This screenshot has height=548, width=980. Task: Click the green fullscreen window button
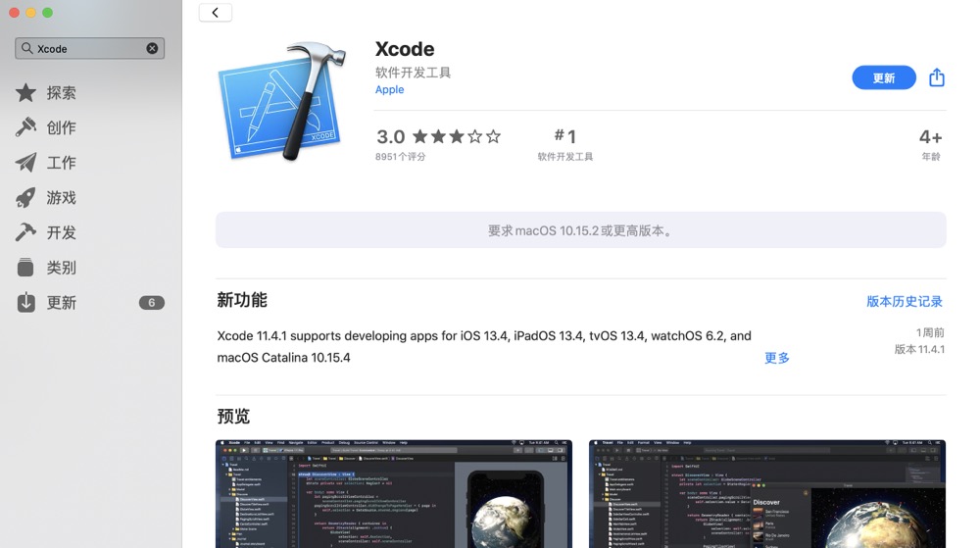(x=47, y=13)
